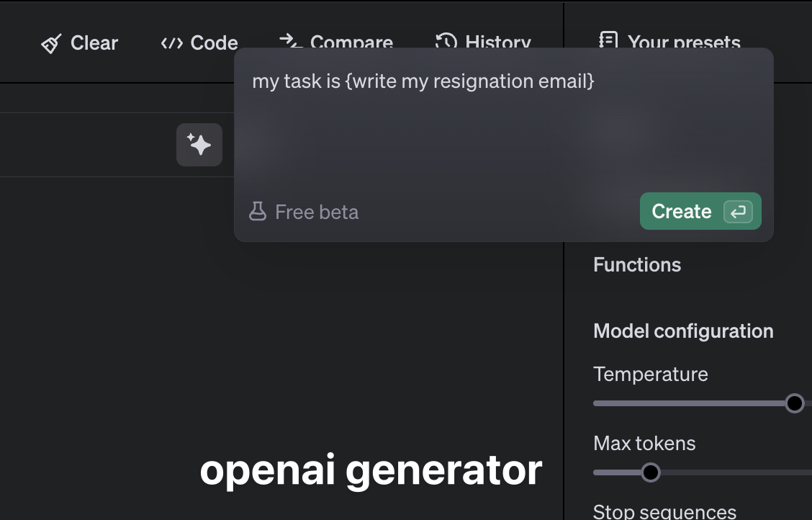Click the Max tokens label

(x=644, y=443)
